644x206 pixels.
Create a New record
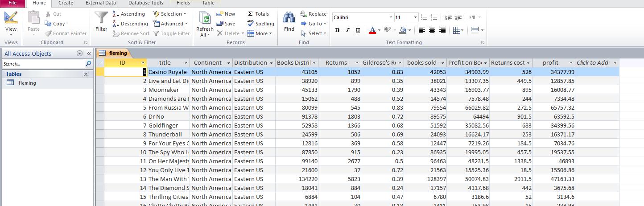click(226, 14)
